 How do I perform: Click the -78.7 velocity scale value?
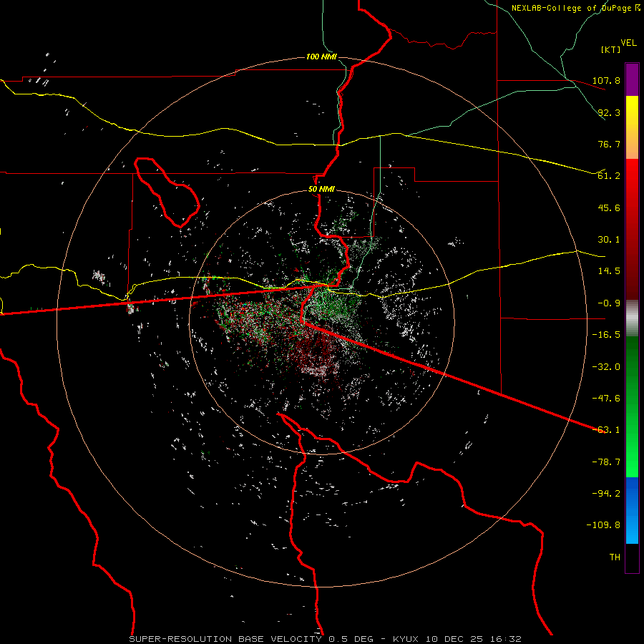pos(606,462)
